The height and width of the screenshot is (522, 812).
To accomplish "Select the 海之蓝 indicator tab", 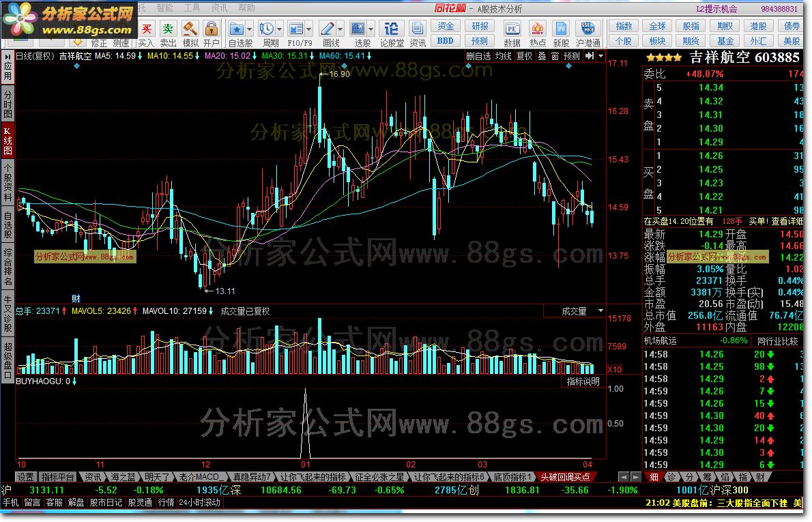I will coord(123,477).
